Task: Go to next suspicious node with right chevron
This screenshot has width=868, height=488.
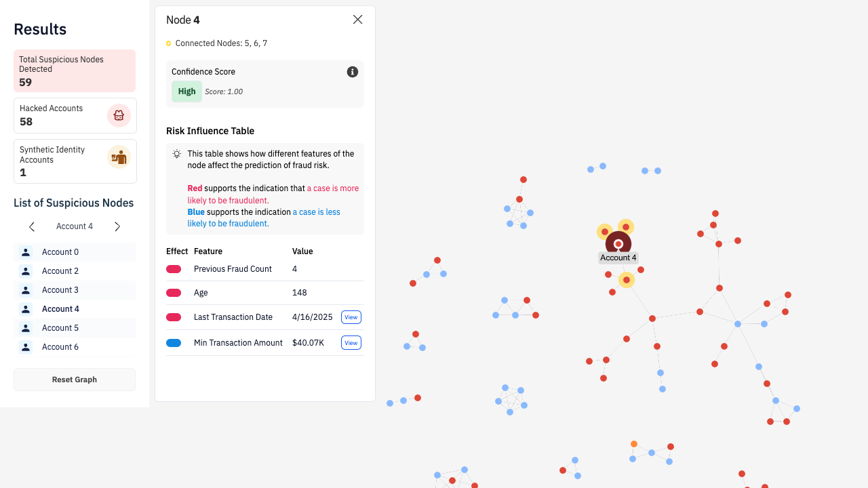Action: 117,226
